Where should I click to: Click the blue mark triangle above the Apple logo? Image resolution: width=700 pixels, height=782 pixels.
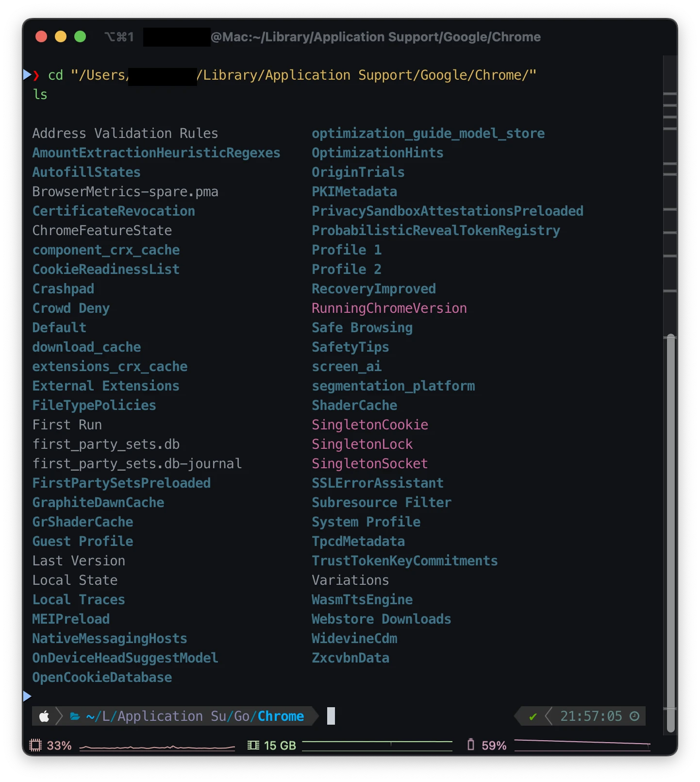click(x=27, y=697)
